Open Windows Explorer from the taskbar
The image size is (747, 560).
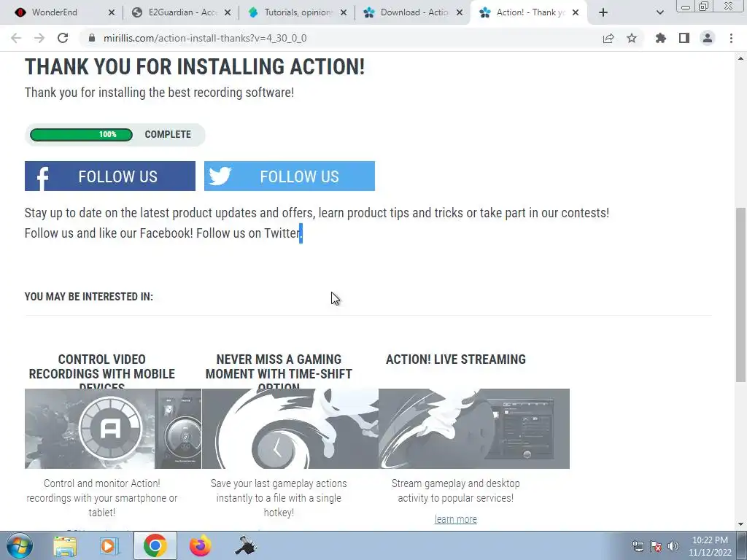click(65, 545)
